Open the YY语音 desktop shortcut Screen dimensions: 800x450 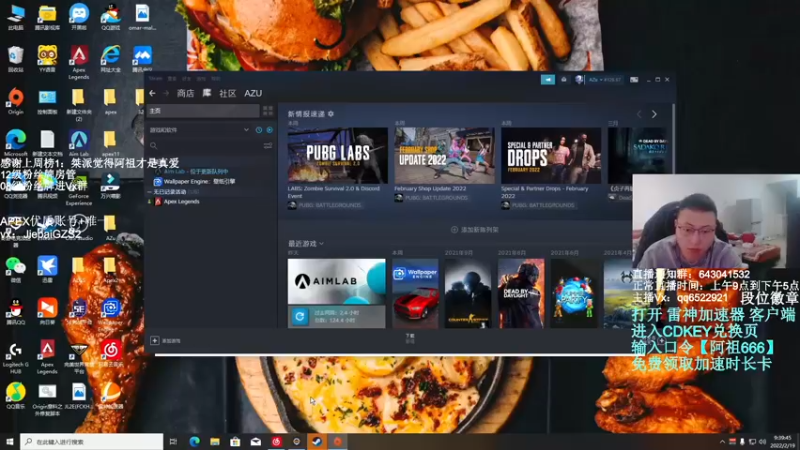click(x=47, y=59)
